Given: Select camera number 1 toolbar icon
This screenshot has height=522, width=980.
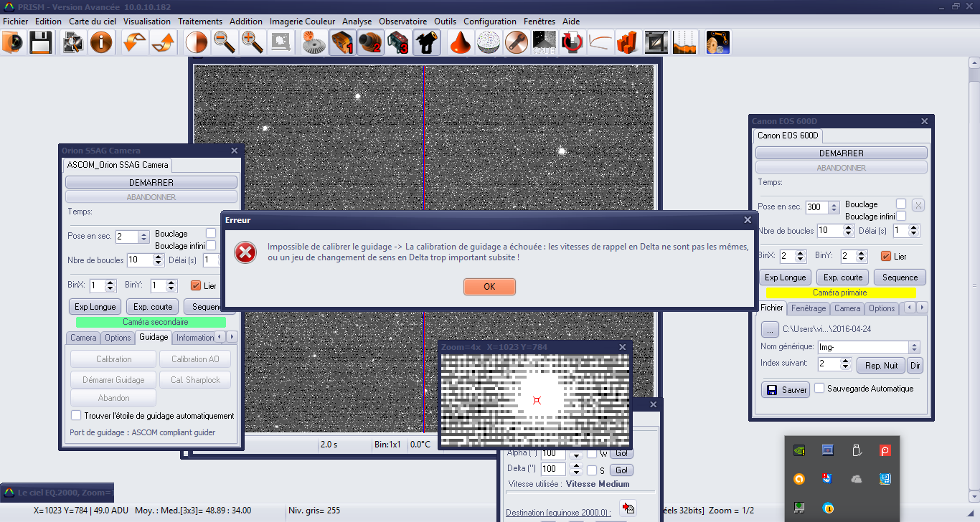Looking at the screenshot, I should pyautogui.click(x=342, y=43).
